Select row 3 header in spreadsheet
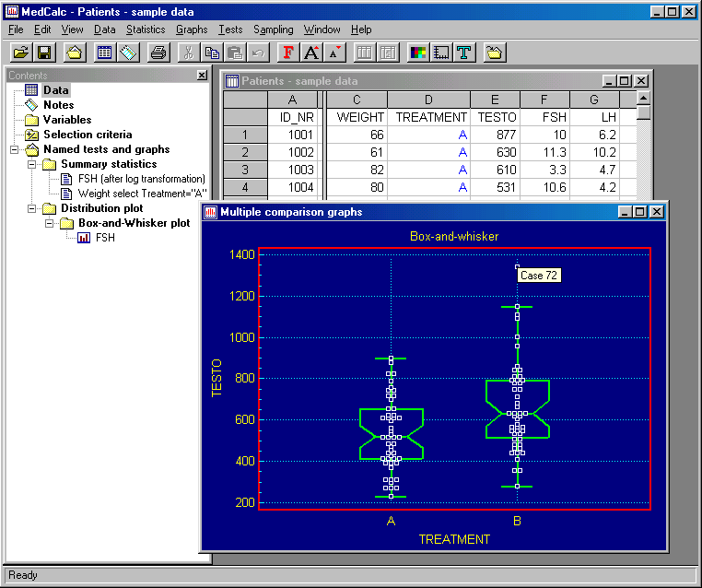This screenshot has height=588, width=702. coord(245,170)
